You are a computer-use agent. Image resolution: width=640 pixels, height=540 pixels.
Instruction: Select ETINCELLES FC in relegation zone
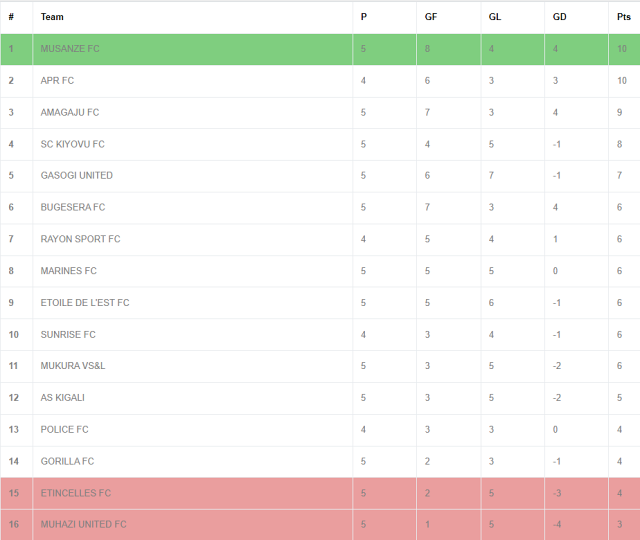tap(76, 493)
